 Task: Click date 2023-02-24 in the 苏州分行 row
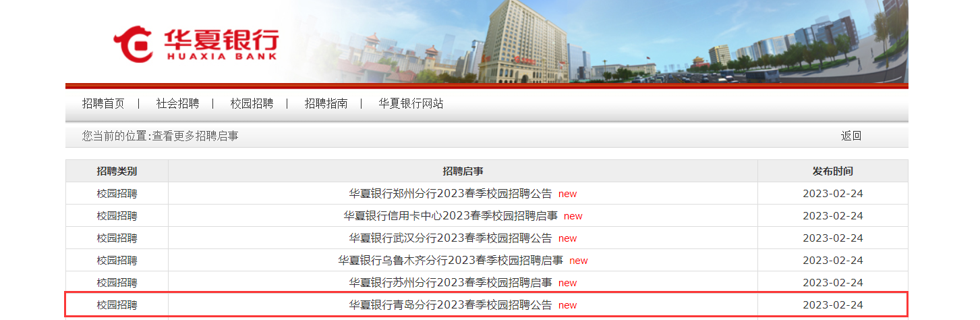pyautogui.click(x=833, y=283)
